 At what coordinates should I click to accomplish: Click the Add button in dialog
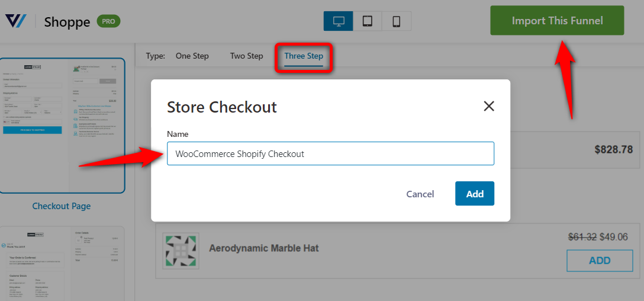pos(475,194)
